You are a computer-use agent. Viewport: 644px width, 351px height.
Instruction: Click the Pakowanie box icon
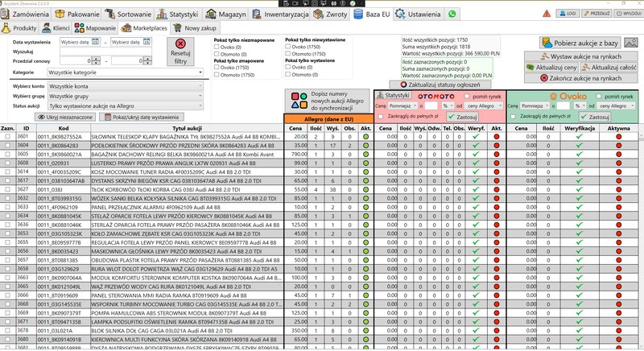click(60, 14)
